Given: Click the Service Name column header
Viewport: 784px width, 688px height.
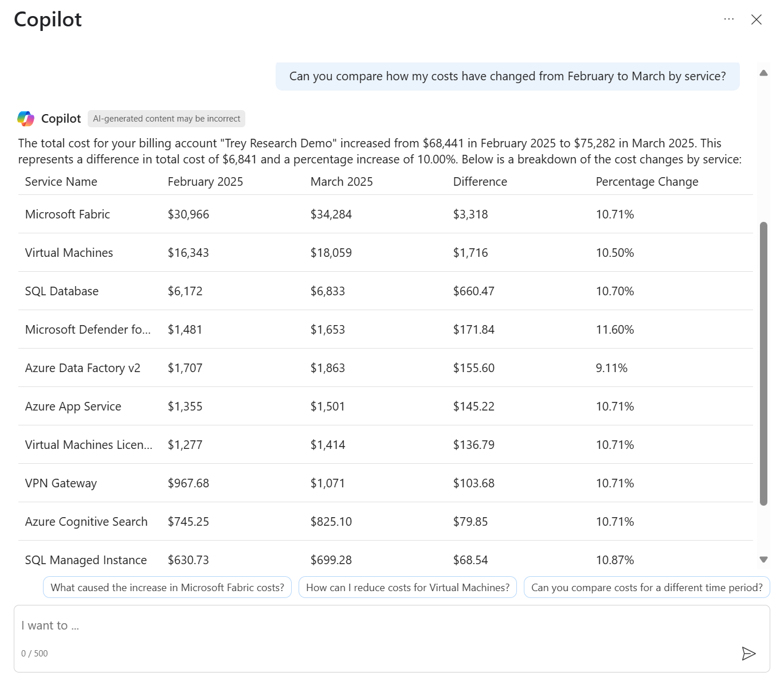Looking at the screenshot, I should (x=61, y=182).
